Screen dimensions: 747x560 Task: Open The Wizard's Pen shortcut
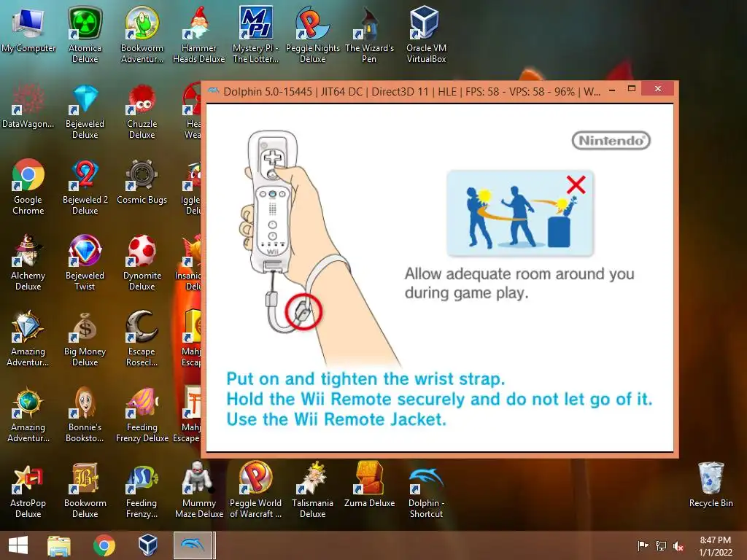pyautogui.click(x=369, y=34)
